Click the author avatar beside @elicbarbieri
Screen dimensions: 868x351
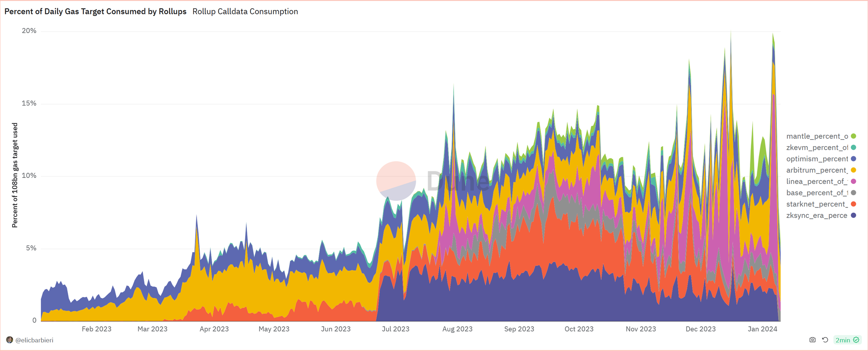click(x=10, y=340)
